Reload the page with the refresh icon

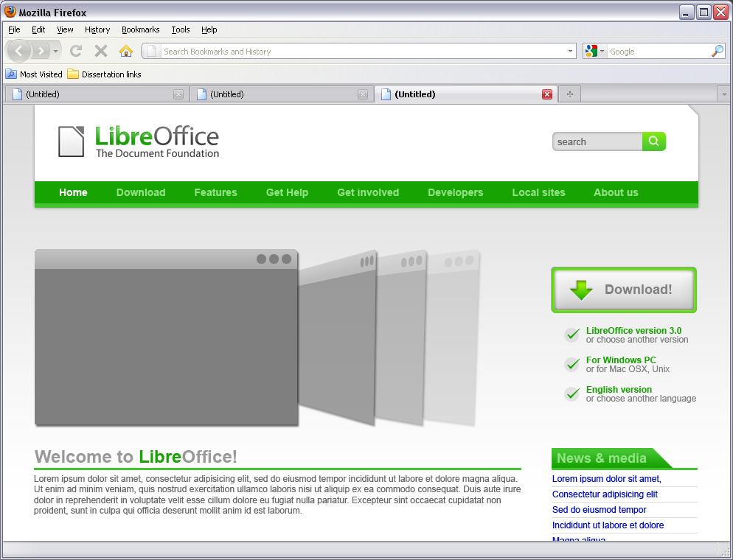(x=76, y=50)
